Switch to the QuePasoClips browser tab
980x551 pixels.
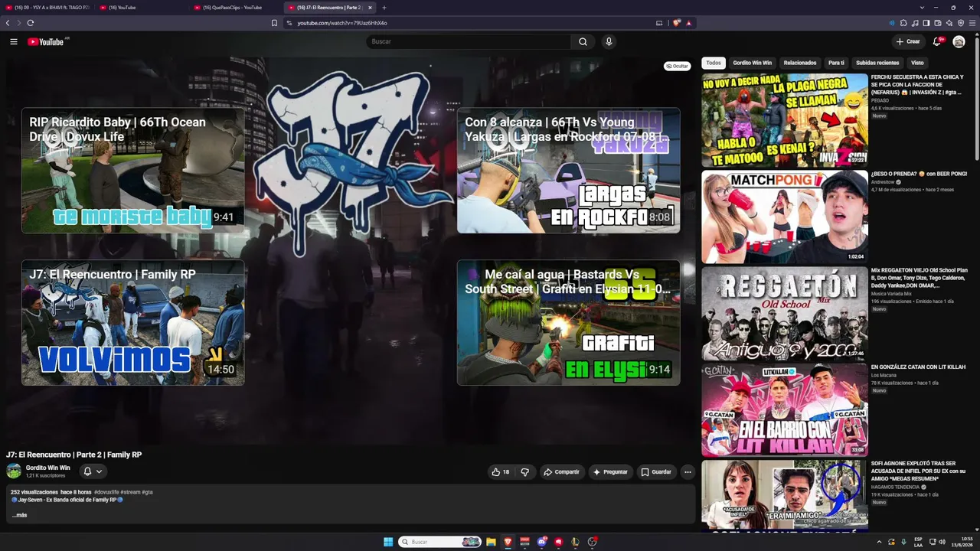pyautogui.click(x=235, y=8)
